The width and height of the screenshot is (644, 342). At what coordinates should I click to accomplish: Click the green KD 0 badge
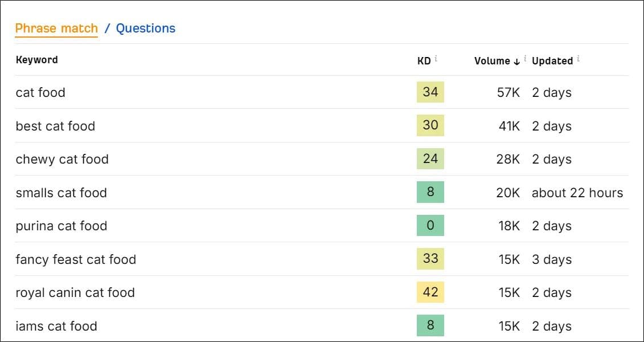coord(430,225)
